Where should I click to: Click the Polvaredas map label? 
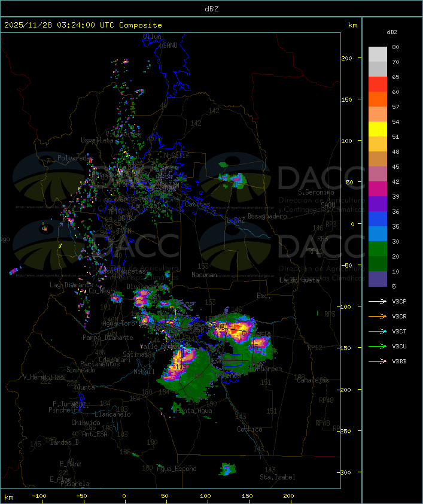(x=75, y=158)
